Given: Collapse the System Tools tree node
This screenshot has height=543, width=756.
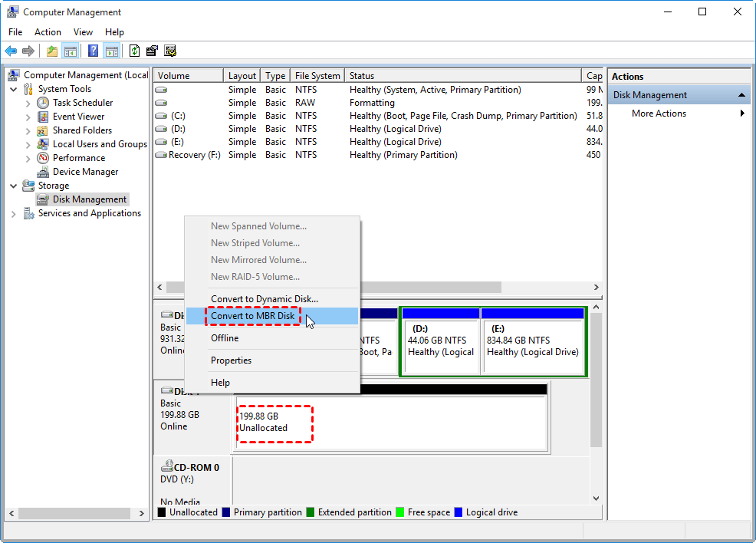Looking at the screenshot, I should pos(14,89).
